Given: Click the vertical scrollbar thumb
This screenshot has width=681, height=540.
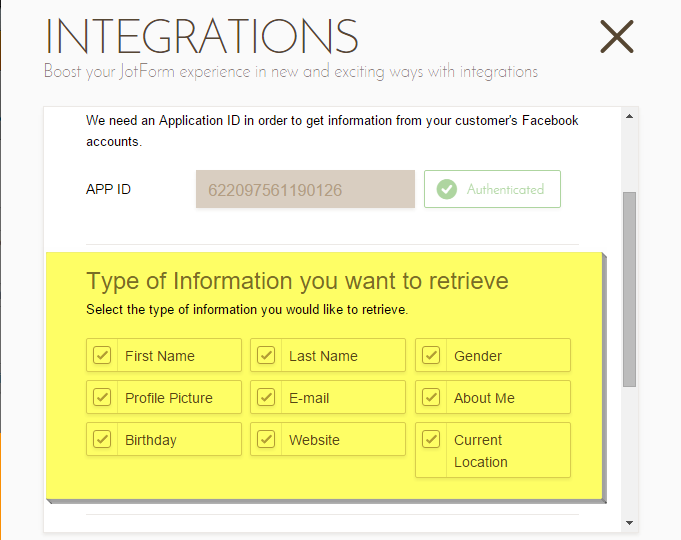Looking at the screenshot, I should (x=629, y=288).
